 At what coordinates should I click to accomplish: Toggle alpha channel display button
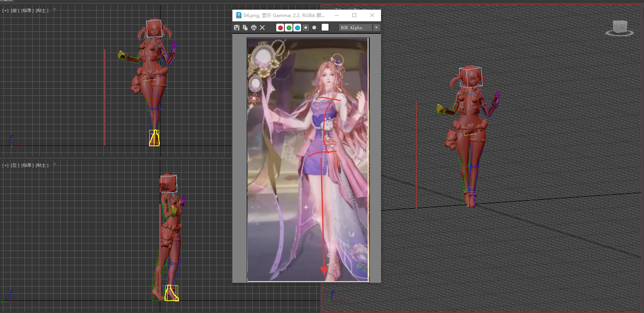click(306, 28)
